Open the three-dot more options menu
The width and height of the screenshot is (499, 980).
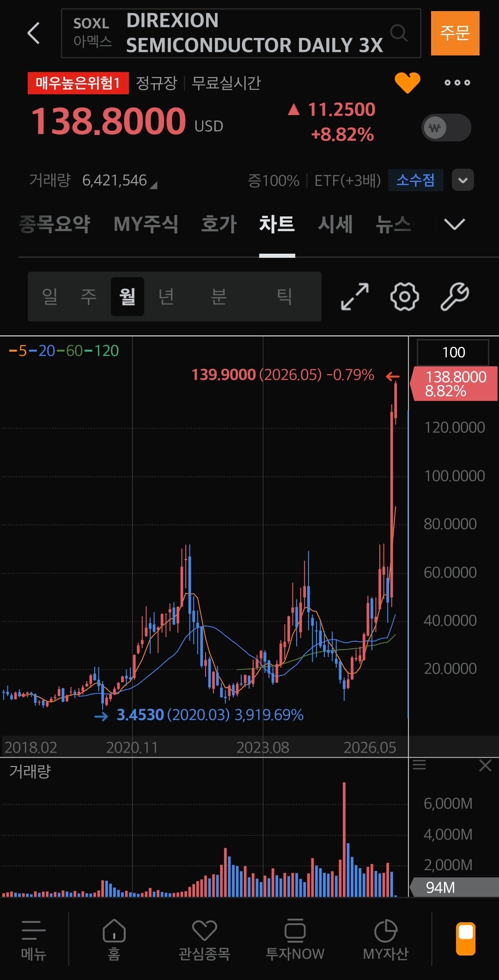pyautogui.click(x=457, y=83)
